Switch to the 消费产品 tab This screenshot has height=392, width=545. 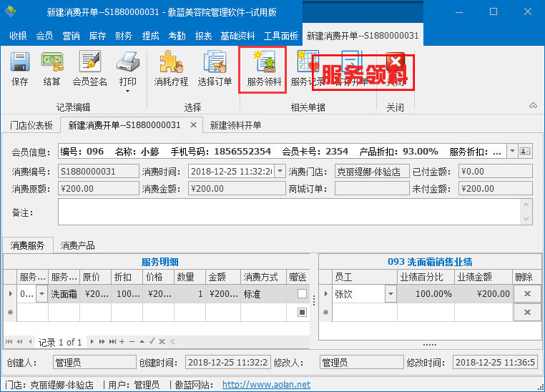coord(77,245)
